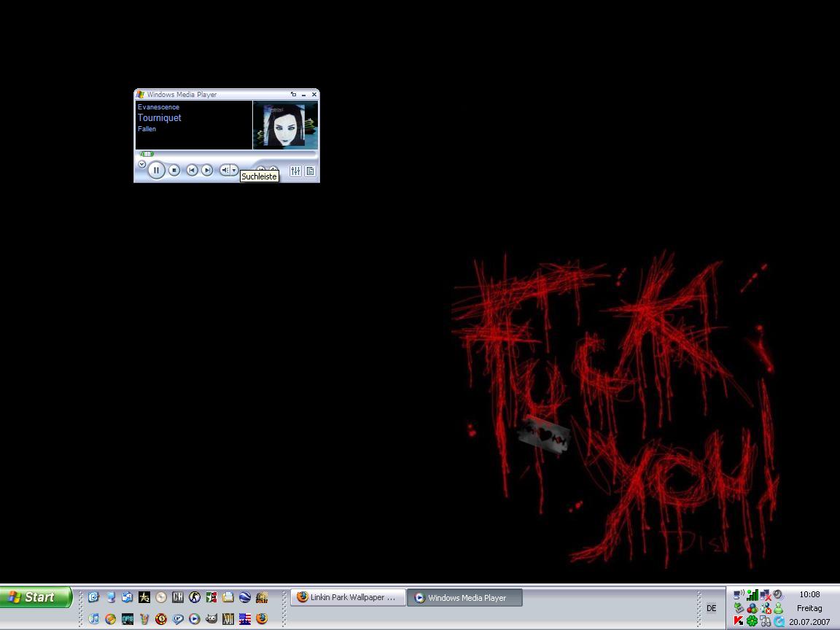This screenshot has width=840, height=630.
Task: Skip to the next track
Action: (x=207, y=170)
